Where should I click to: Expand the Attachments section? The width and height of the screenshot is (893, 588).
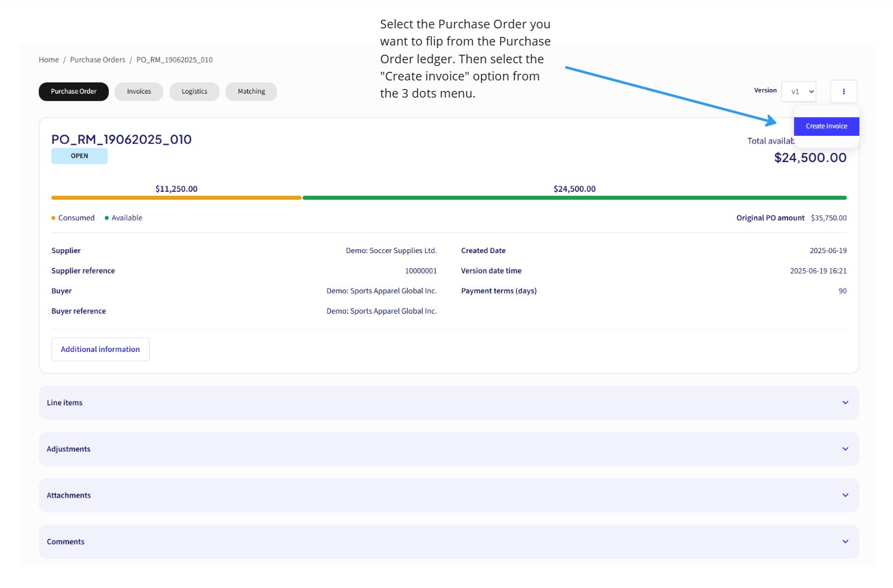click(844, 495)
